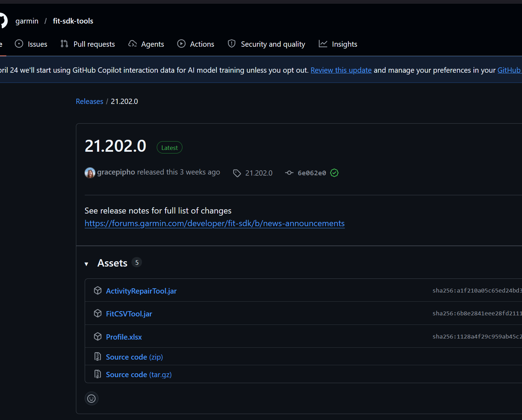Click the 'released this 3 weeks ago' timestamp
Screen dimensions: 522x420
tap(179, 172)
